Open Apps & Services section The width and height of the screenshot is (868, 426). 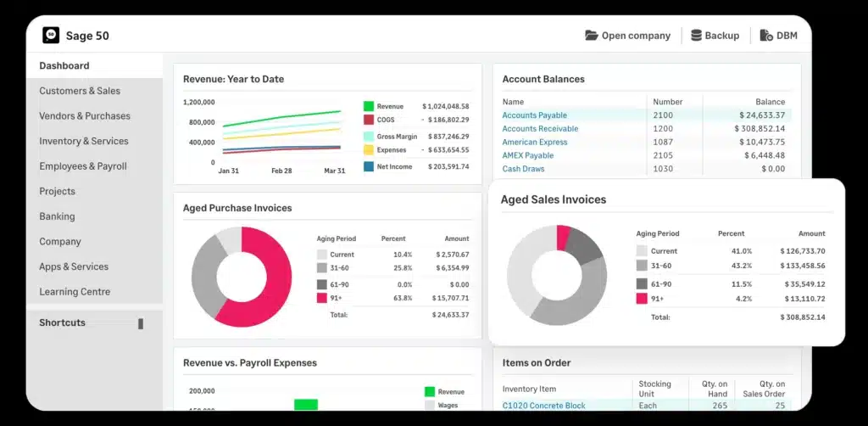(74, 266)
